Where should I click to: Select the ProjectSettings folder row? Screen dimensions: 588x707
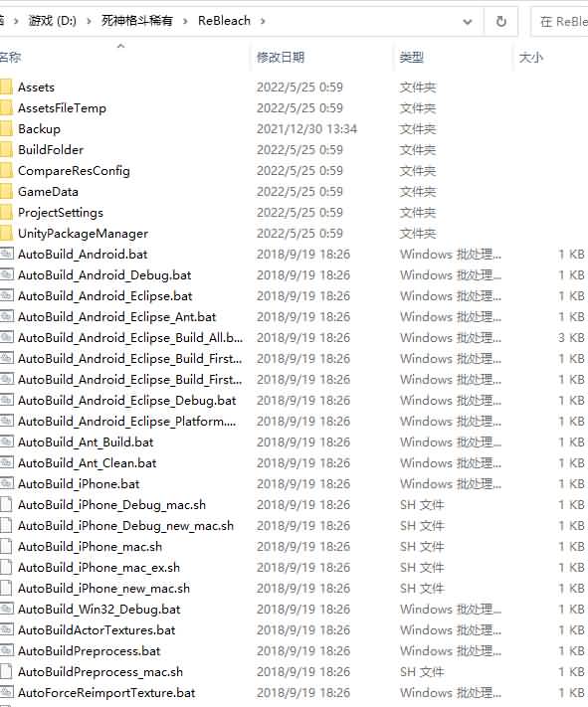point(294,213)
